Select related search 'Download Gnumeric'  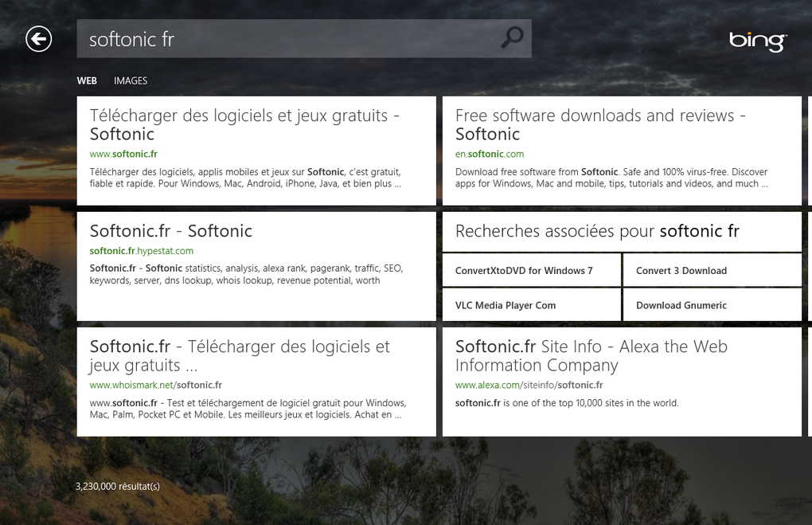pos(712,305)
